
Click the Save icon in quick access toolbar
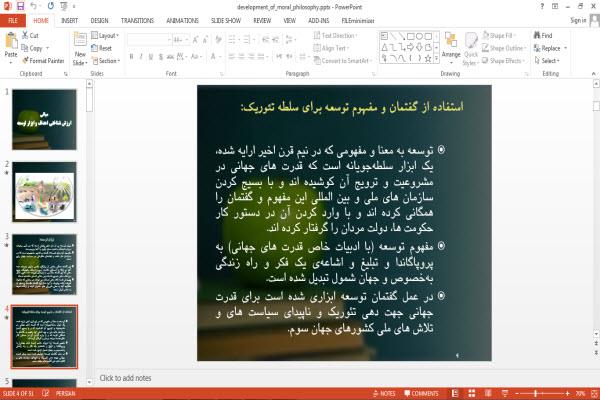click(20, 6)
